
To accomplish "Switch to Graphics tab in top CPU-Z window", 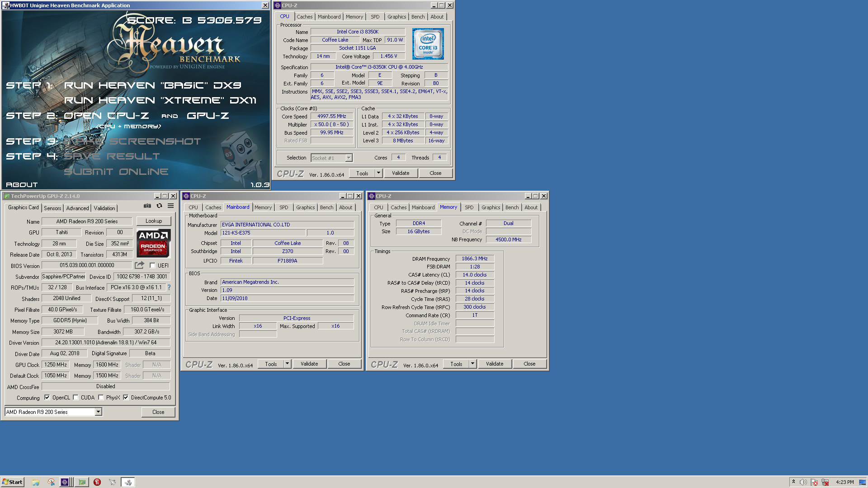I will click(396, 17).
